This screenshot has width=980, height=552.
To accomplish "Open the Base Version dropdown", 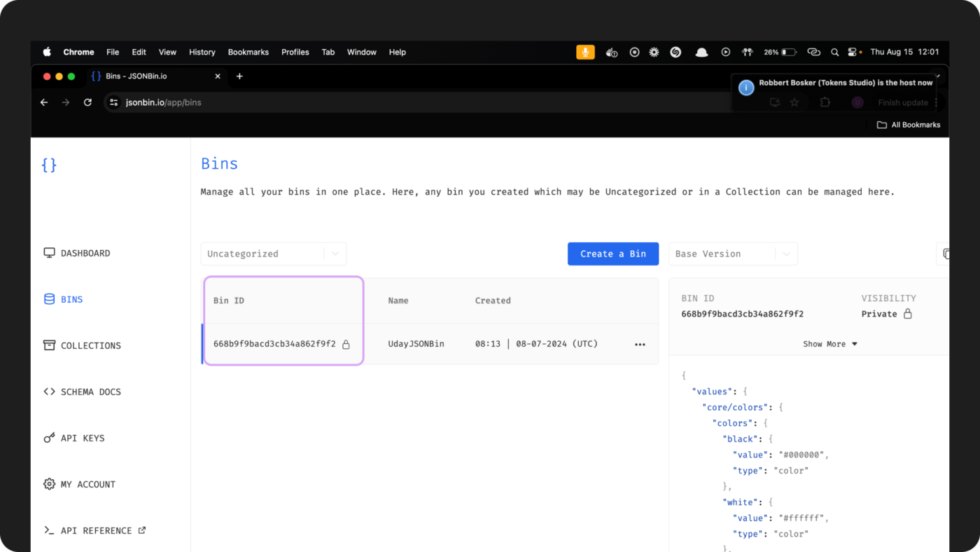I will coord(732,254).
